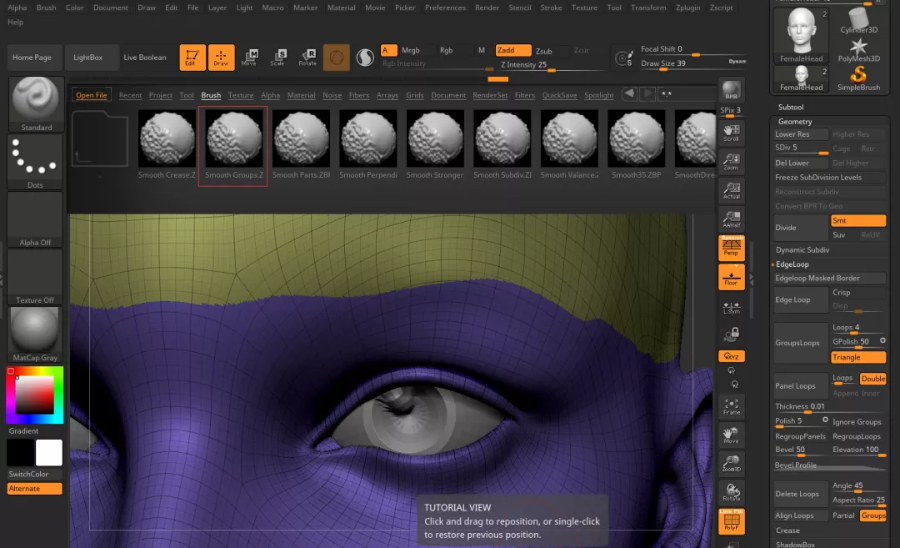
Task: Click the Move view icon
Action: pos(731,436)
